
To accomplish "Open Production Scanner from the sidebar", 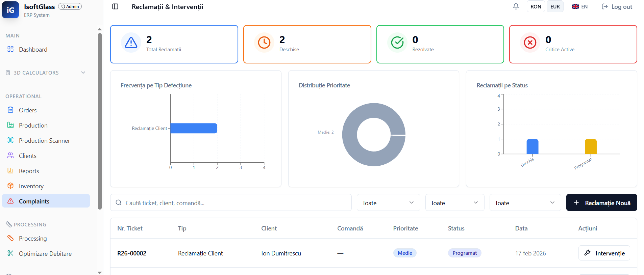I will point(44,141).
